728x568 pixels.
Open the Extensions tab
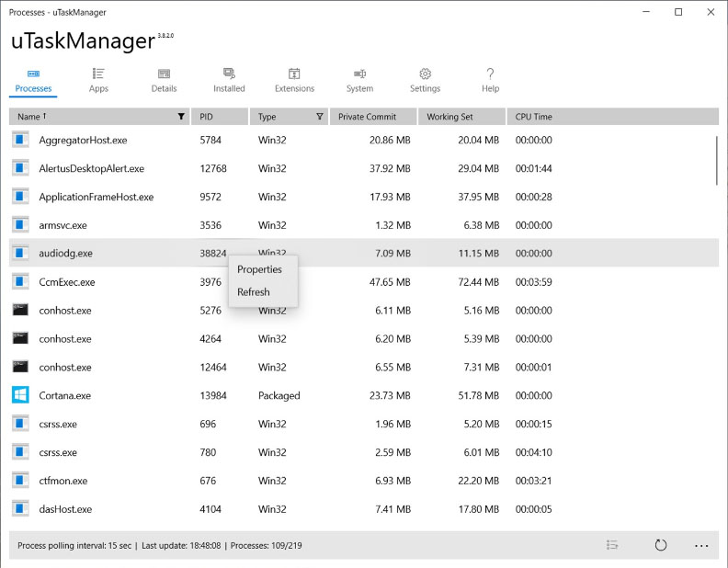pyautogui.click(x=294, y=81)
